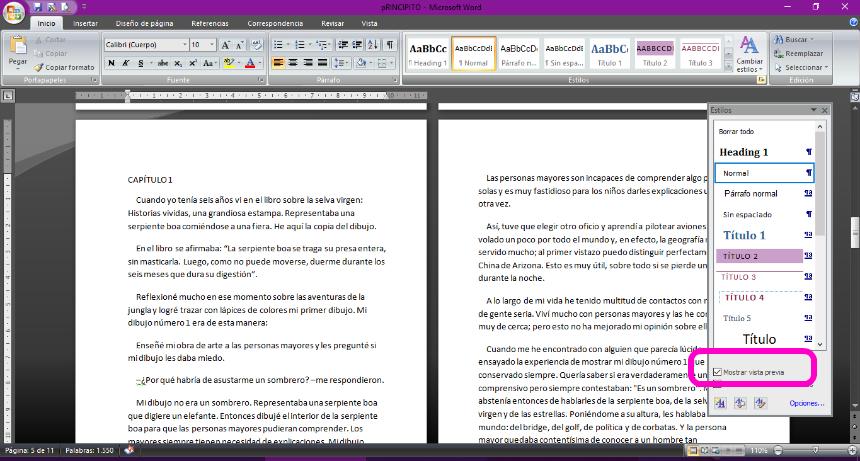Toggle italic K formatting button
The height and width of the screenshot is (461, 860).
coord(126,63)
